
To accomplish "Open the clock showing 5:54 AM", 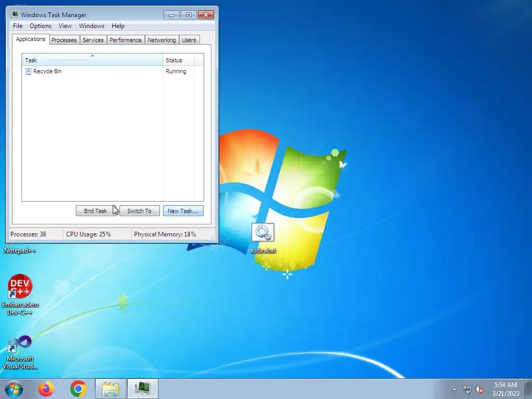I will point(506,389).
